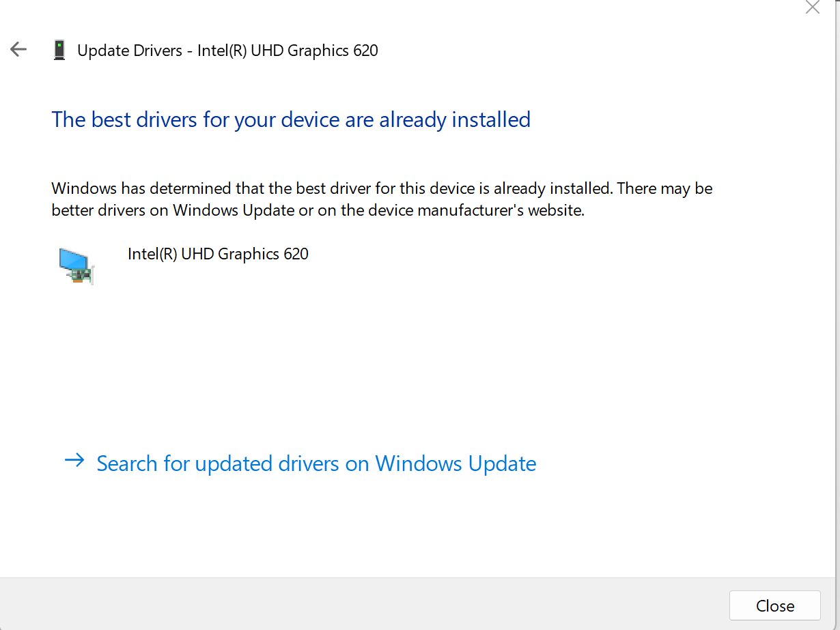Click the arrow icon before Search link
840x630 pixels.
coord(74,461)
